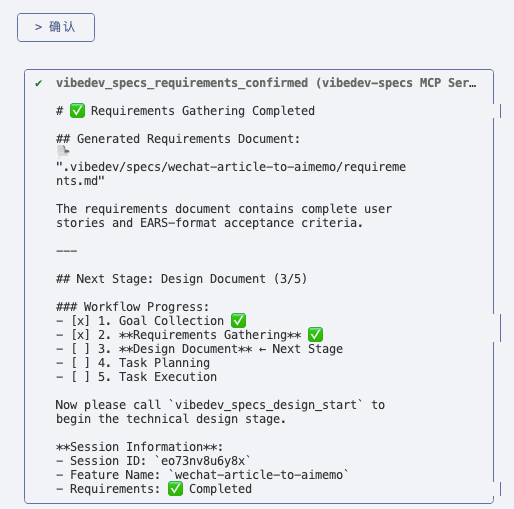Click the green check after Requirements Gathering step 2
The width and height of the screenshot is (514, 509).
(315, 335)
